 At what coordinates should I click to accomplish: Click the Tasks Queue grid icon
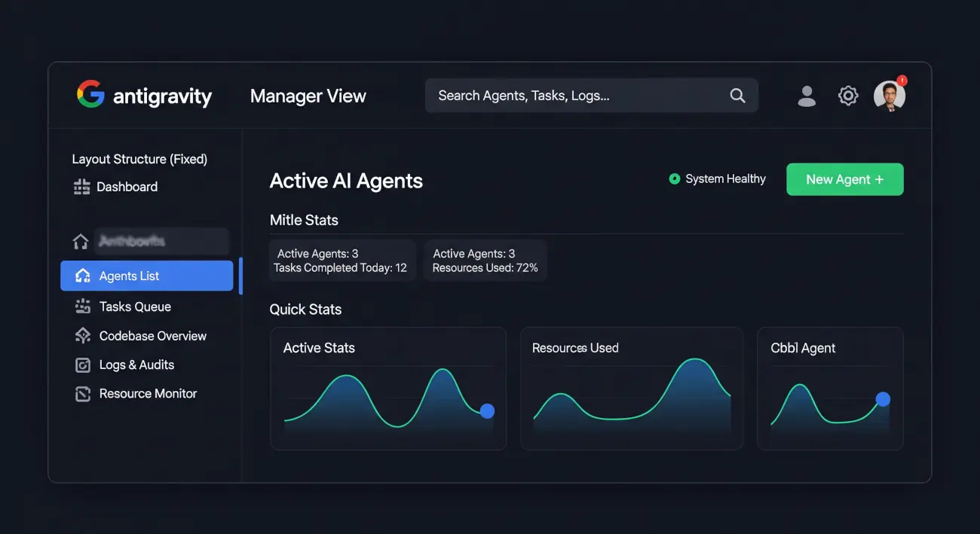pyautogui.click(x=83, y=306)
